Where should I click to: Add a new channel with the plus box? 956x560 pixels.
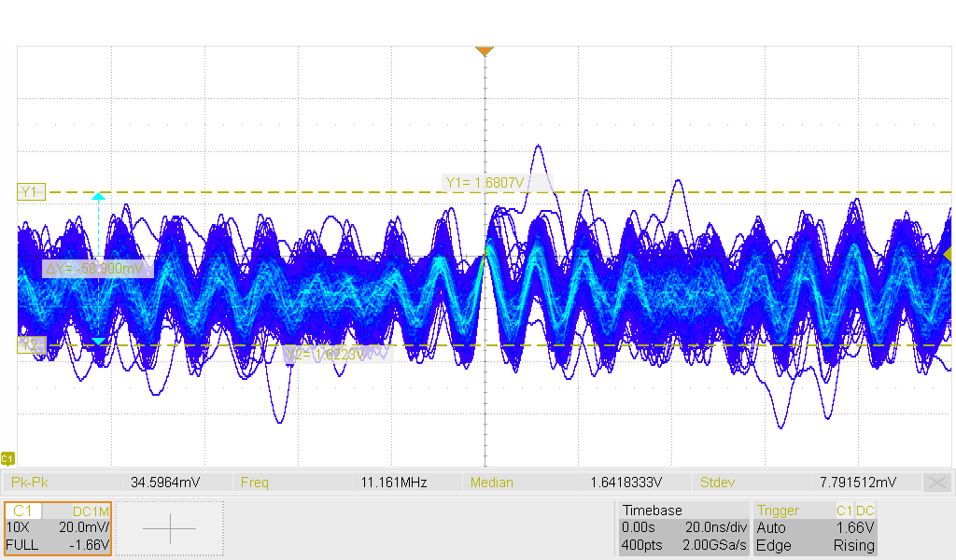[170, 528]
